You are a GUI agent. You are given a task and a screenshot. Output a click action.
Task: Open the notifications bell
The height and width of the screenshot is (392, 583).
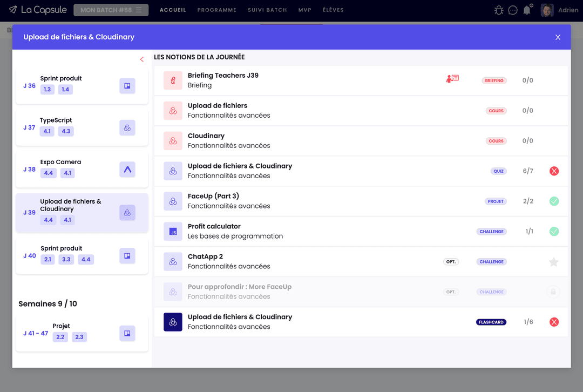pyautogui.click(x=527, y=10)
